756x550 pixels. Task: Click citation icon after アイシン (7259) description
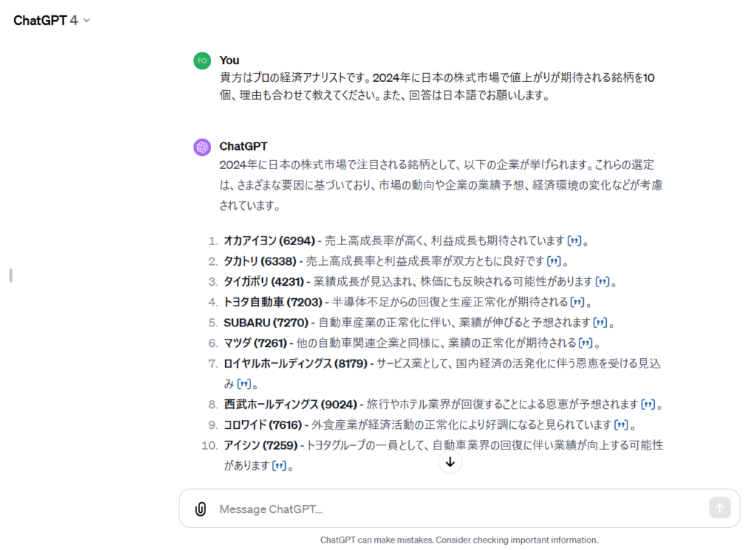click(279, 466)
